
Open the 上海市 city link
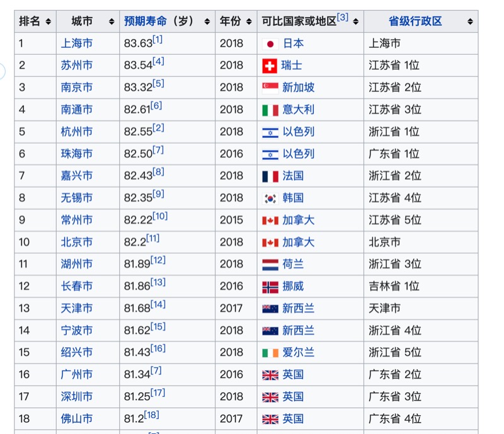pyautogui.click(x=76, y=43)
